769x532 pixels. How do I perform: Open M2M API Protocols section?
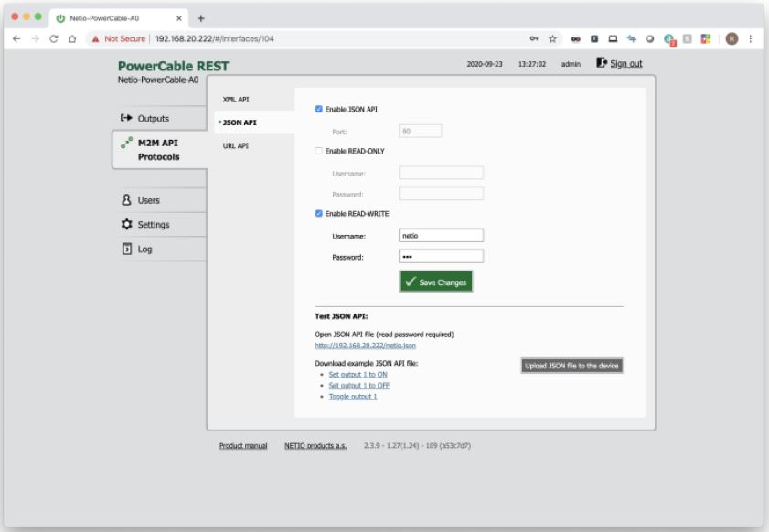click(160, 150)
